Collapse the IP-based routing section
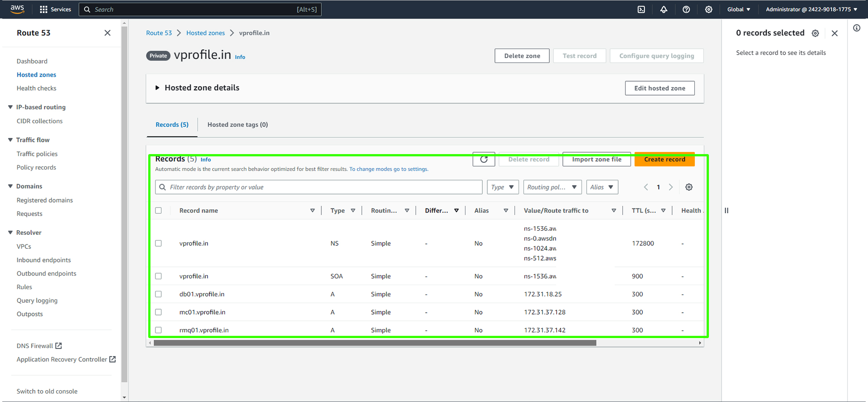Image resolution: width=868 pixels, height=402 pixels. click(10, 107)
